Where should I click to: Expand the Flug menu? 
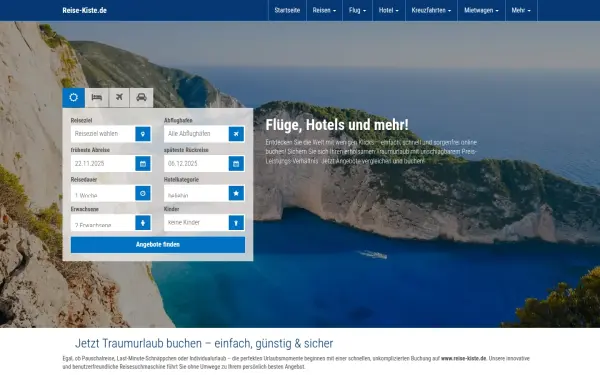357,10
